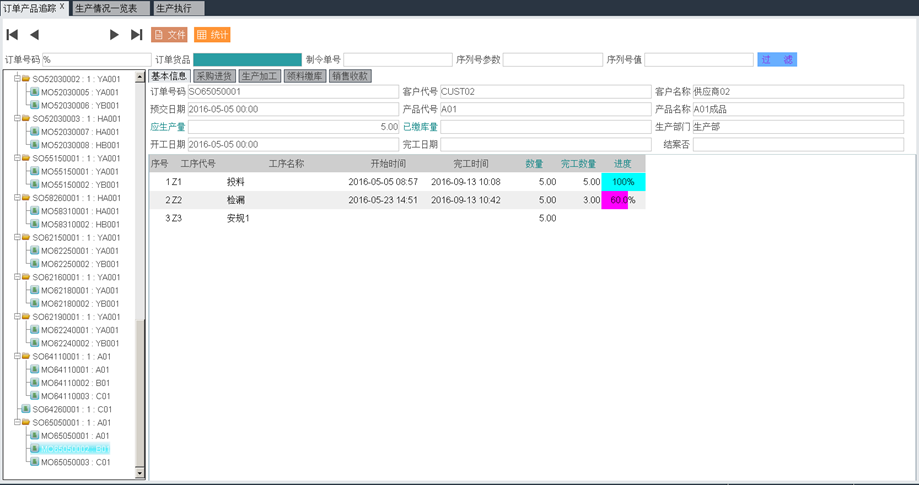Open the 采购进货 sub-tab
The image size is (919, 485).
pyautogui.click(x=214, y=76)
